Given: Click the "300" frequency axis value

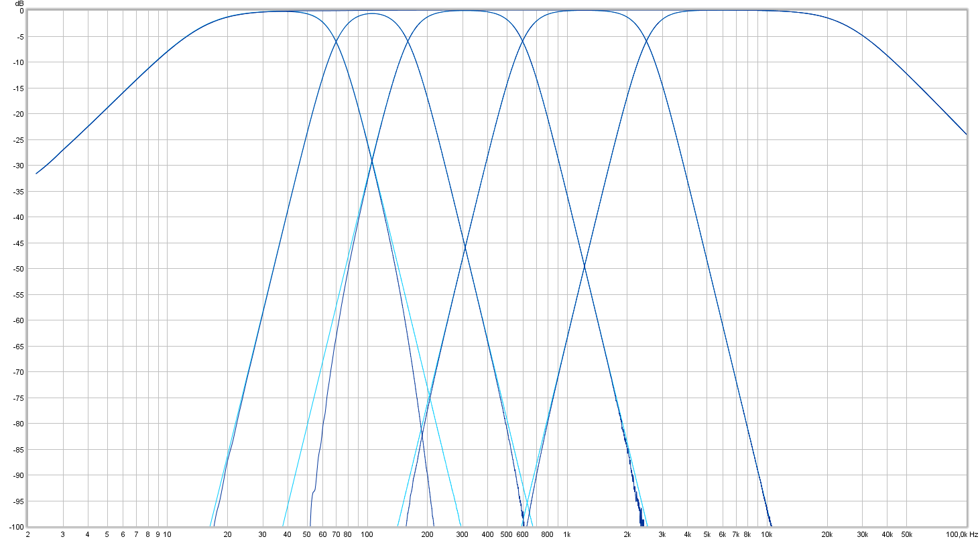Looking at the screenshot, I should pyautogui.click(x=463, y=535).
